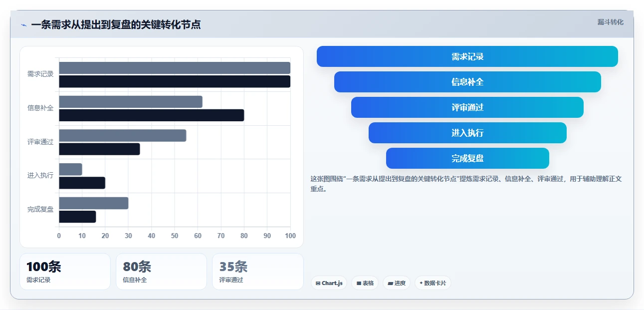Click the 35条 评审通过 stat card
The width and height of the screenshot is (644, 310).
point(258,272)
